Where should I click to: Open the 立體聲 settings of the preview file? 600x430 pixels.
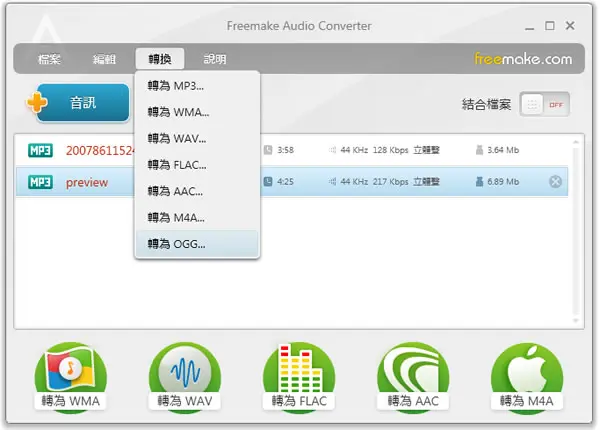click(x=426, y=181)
